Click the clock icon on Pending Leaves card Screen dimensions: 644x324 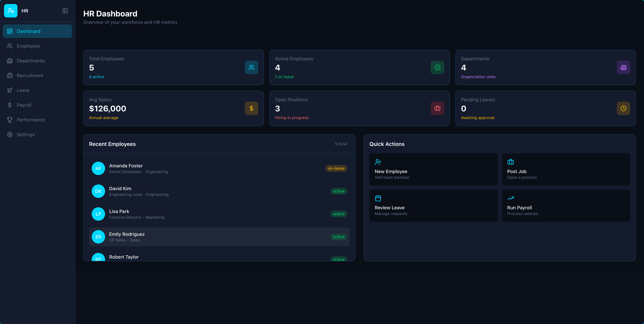pyautogui.click(x=623, y=108)
